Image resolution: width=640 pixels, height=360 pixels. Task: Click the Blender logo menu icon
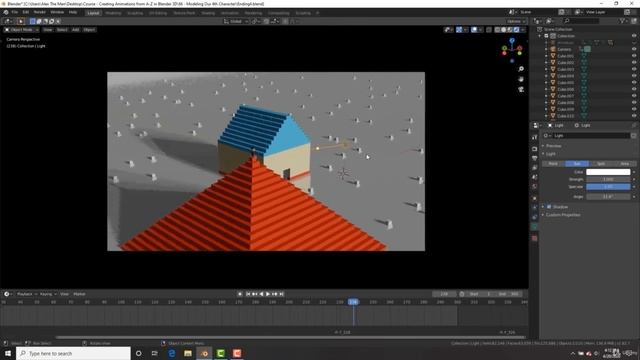pyautogui.click(x=6, y=12)
